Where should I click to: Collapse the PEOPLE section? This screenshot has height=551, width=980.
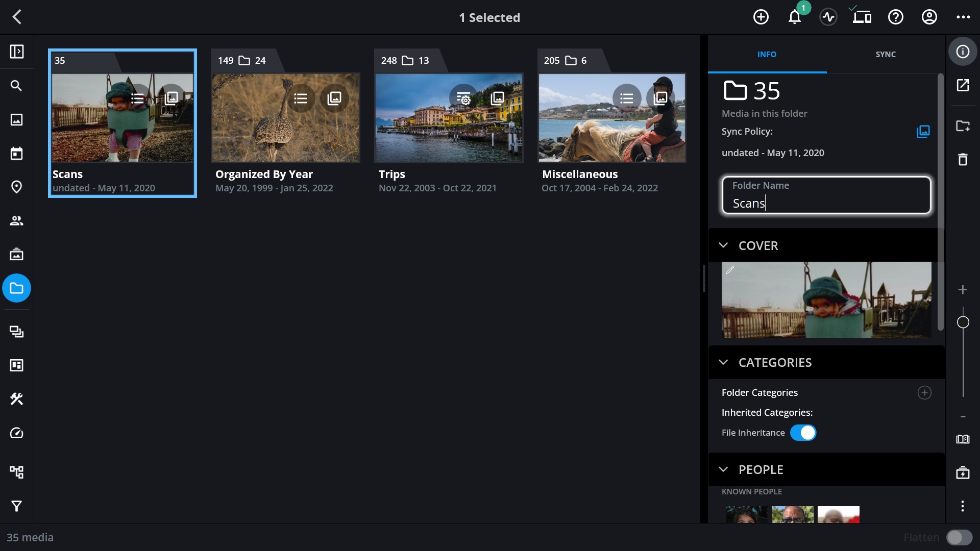point(723,469)
